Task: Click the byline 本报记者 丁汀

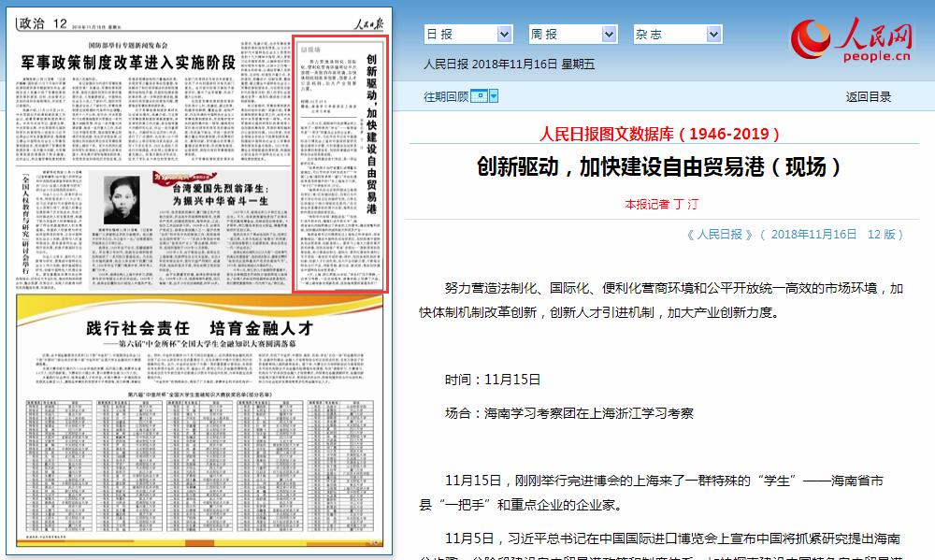Action: click(x=661, y=204)
